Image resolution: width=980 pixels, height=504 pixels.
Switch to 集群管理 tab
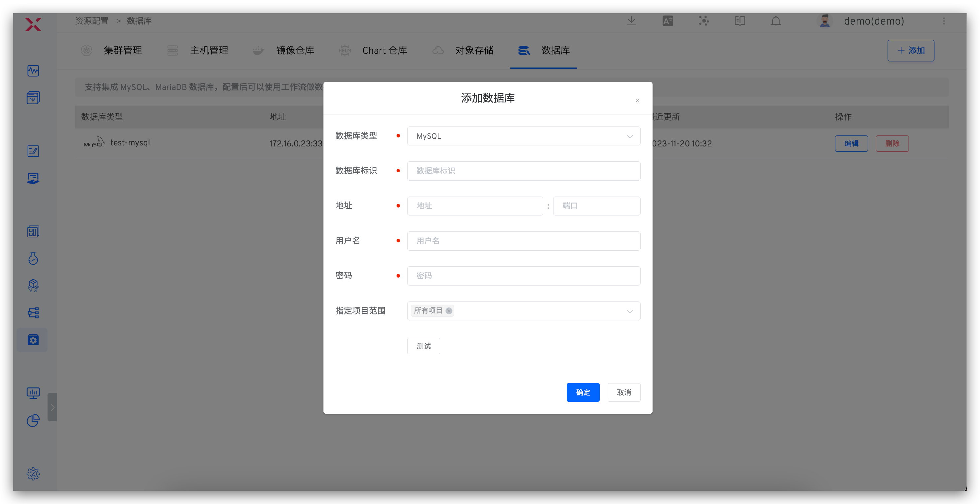[x=122, y=50]
